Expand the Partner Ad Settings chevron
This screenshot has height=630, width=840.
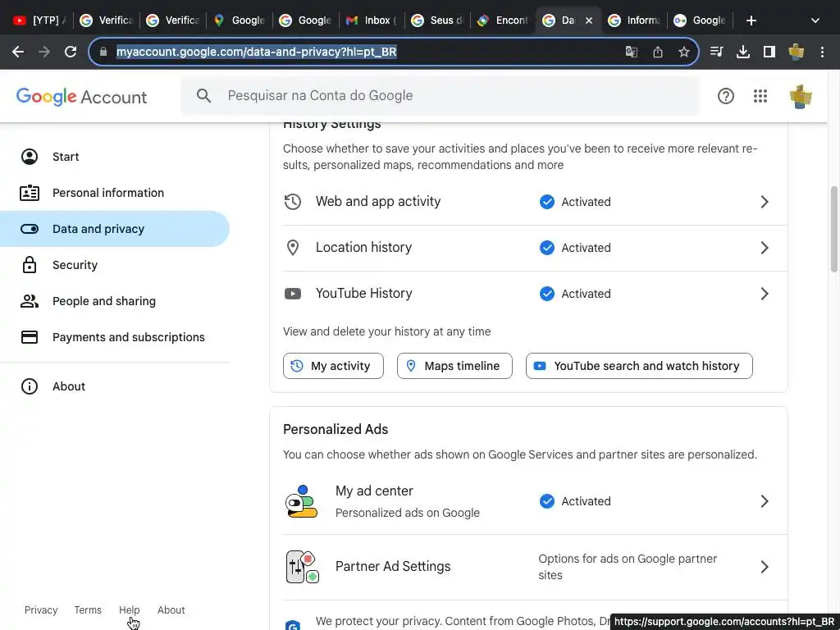pos(765,567)
